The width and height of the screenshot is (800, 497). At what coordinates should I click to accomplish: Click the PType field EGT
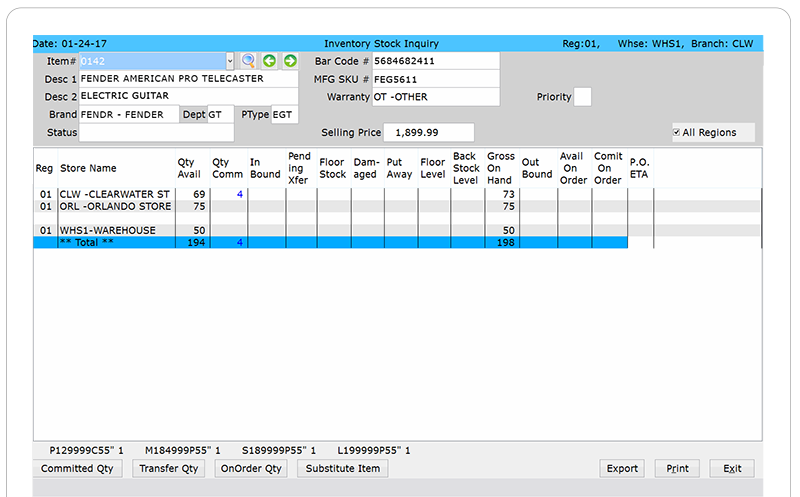(x=284, y=114)
